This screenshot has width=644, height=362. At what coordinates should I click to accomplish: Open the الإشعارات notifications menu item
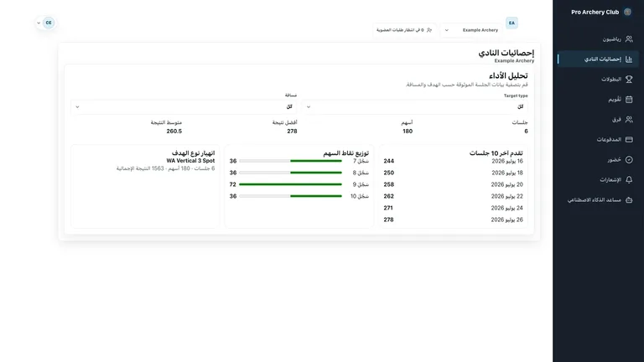click(x=598, y=180)
